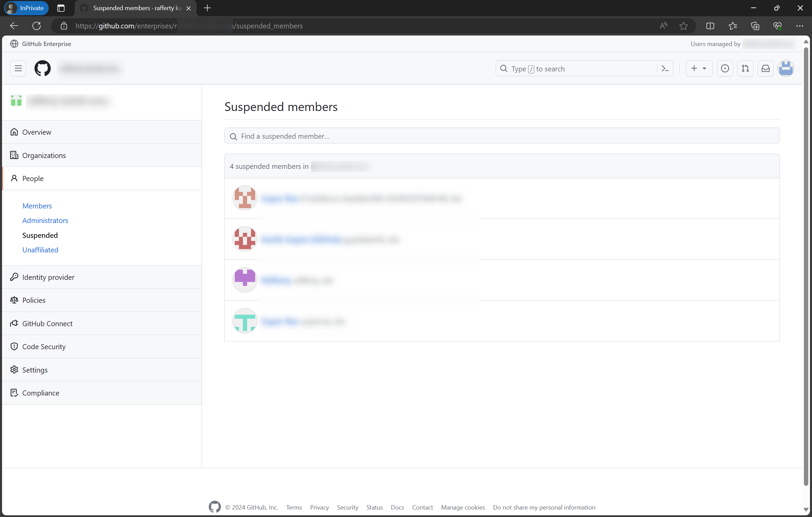Add page to favorites star icon
The image size is (812, 517).
click(x=683, y=26)
